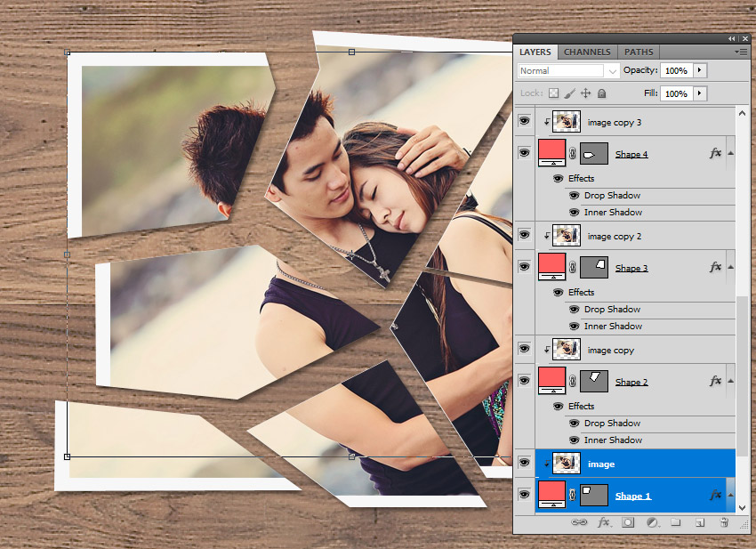Switch to the Paths tab
756x549 pixels.
pyautogui.click(x=639, y=52)
